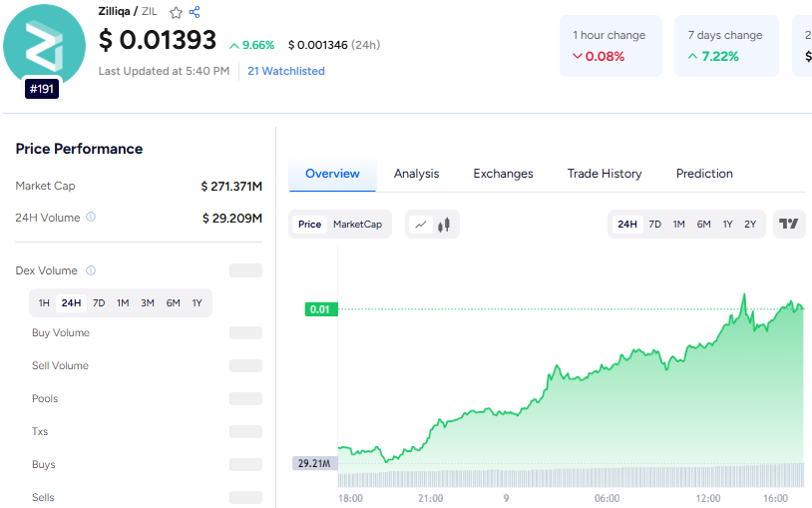Open the Prediction tab
The height and width of the screenshot is (508, 812).
pos(704,174)
